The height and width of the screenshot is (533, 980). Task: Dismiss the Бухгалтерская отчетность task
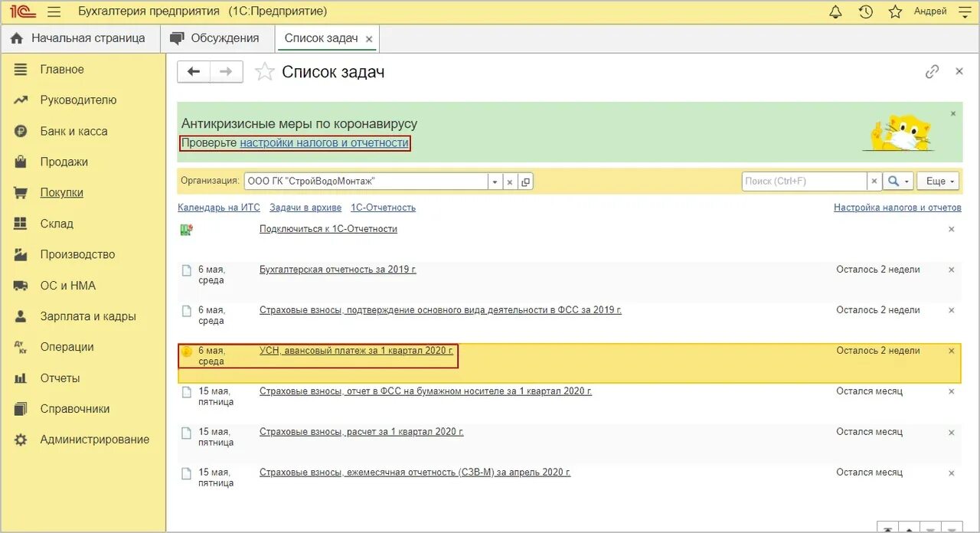952,270
